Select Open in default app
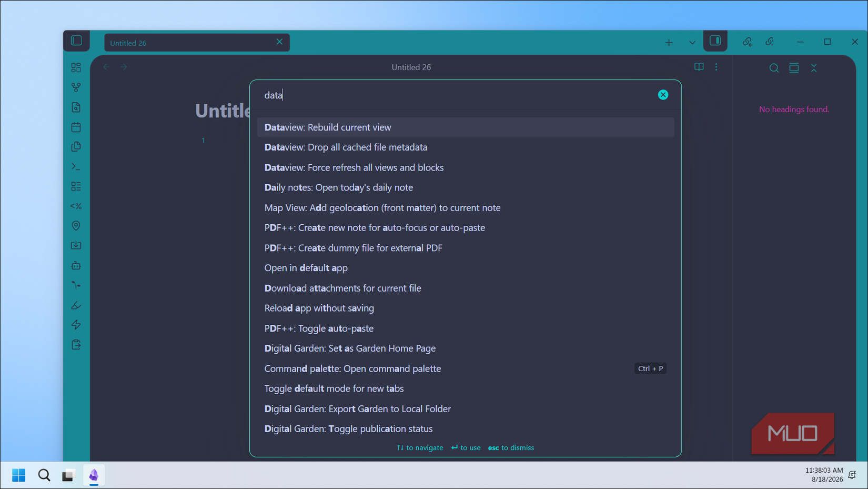The width and height of the screenshot is (868, 489). click(466, 268)
